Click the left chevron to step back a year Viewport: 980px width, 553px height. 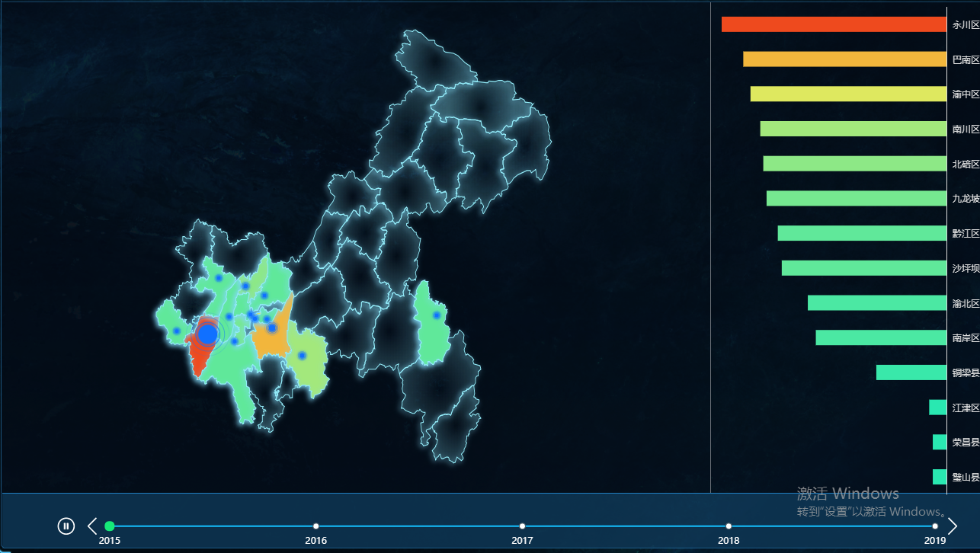[x=91, y=526]
